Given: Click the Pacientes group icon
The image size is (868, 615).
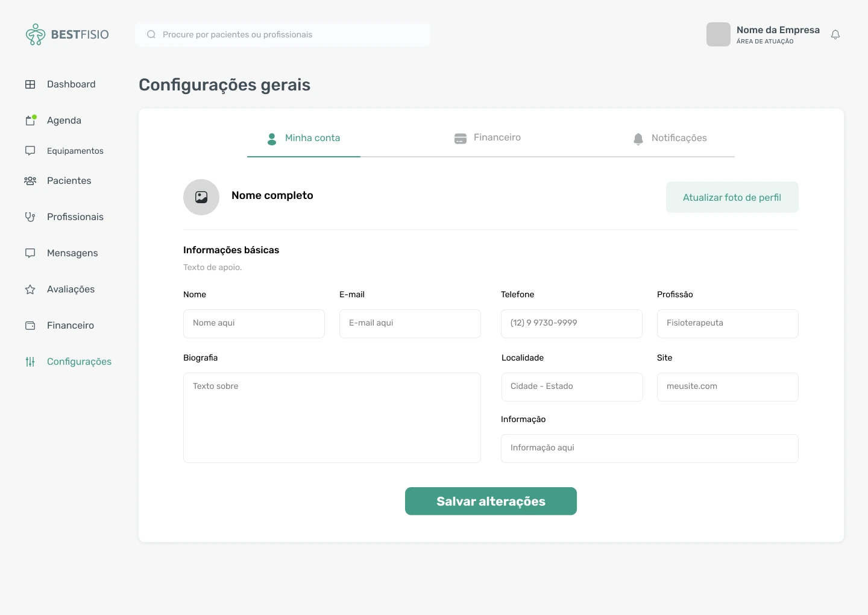Looking at the screenshot, I should tap(30, 181).
